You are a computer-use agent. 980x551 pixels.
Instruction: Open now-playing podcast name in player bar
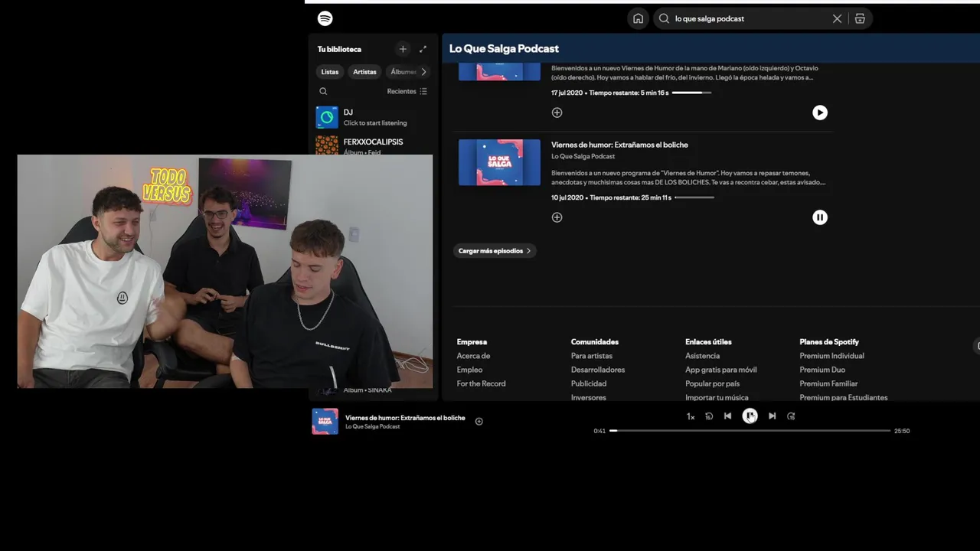click(x=372, y=426)
